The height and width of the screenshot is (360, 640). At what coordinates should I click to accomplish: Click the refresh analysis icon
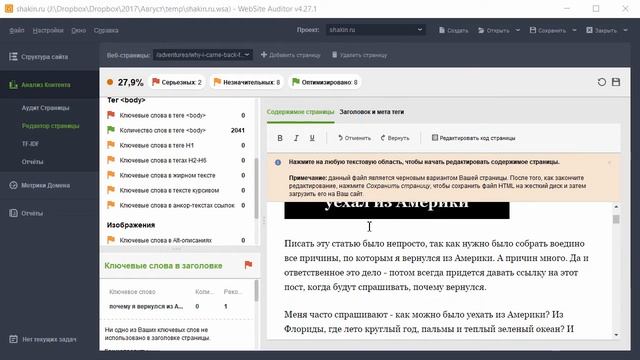602,82
